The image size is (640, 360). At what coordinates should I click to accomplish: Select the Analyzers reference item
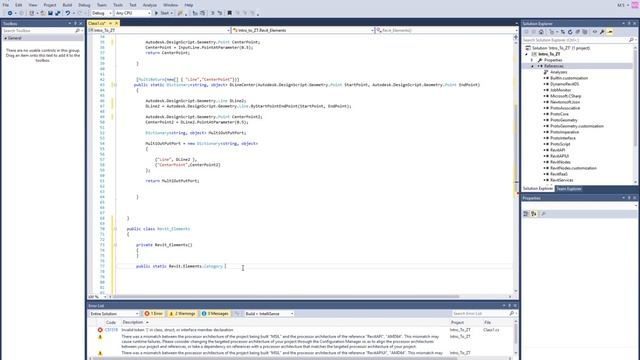(558, 72)
